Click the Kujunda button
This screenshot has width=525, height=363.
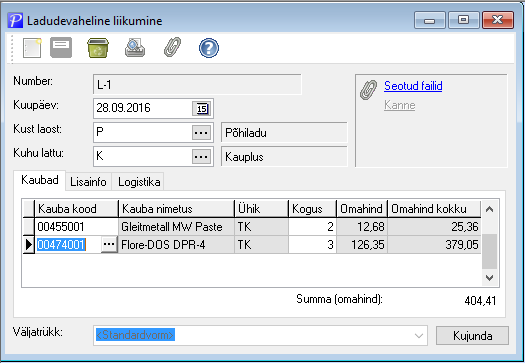pos(472,336)
